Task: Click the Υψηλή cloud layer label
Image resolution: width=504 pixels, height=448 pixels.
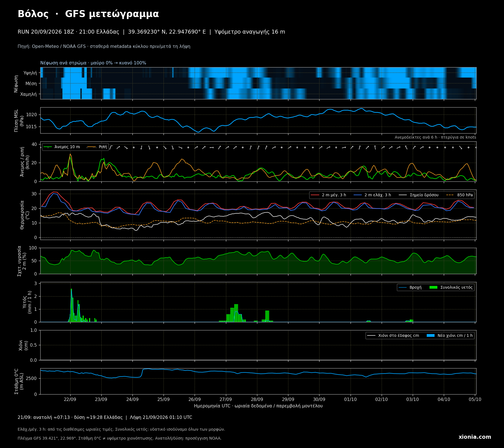Action: [x=30, y=73]
